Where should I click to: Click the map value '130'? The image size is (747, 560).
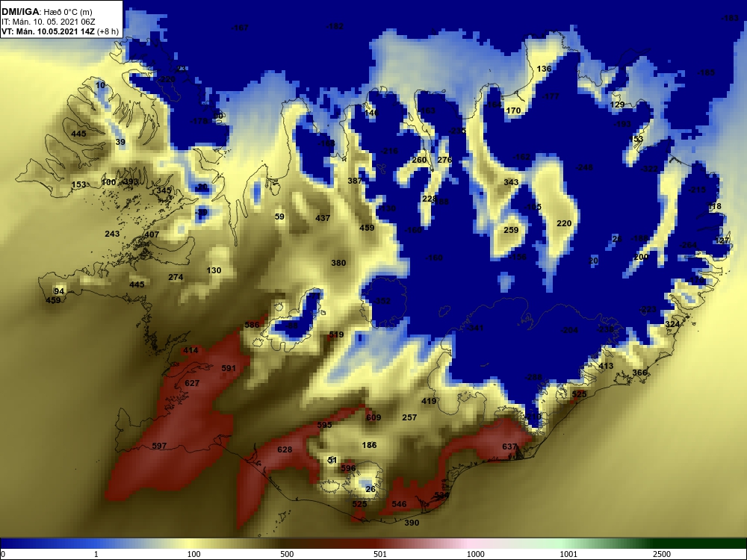point(214,270)
